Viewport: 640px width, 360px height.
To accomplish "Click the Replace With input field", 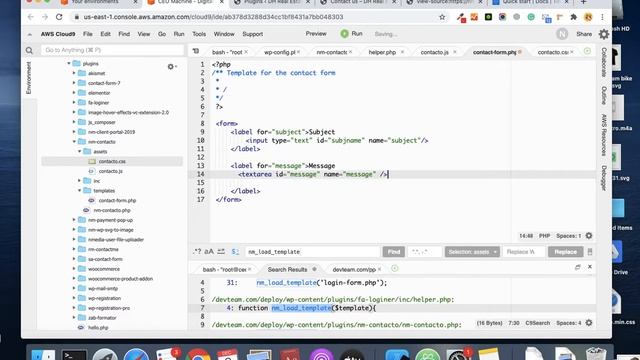I will [524, 252].
